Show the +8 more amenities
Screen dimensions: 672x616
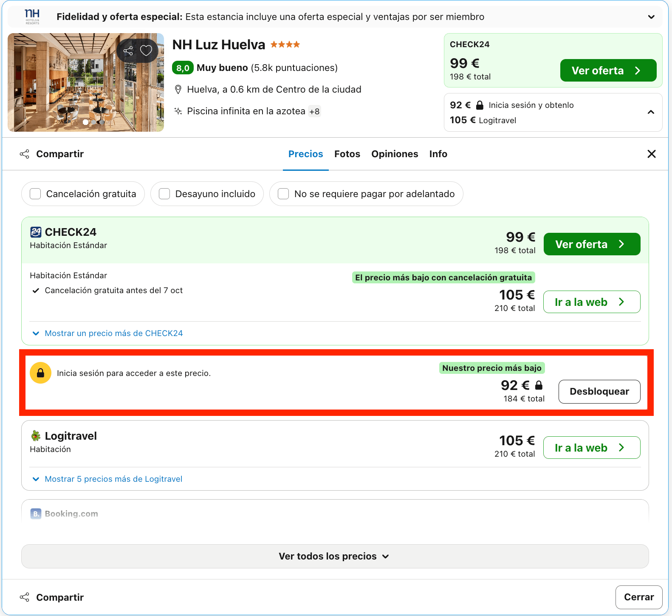pyautogui.click(x=314, y=111)
